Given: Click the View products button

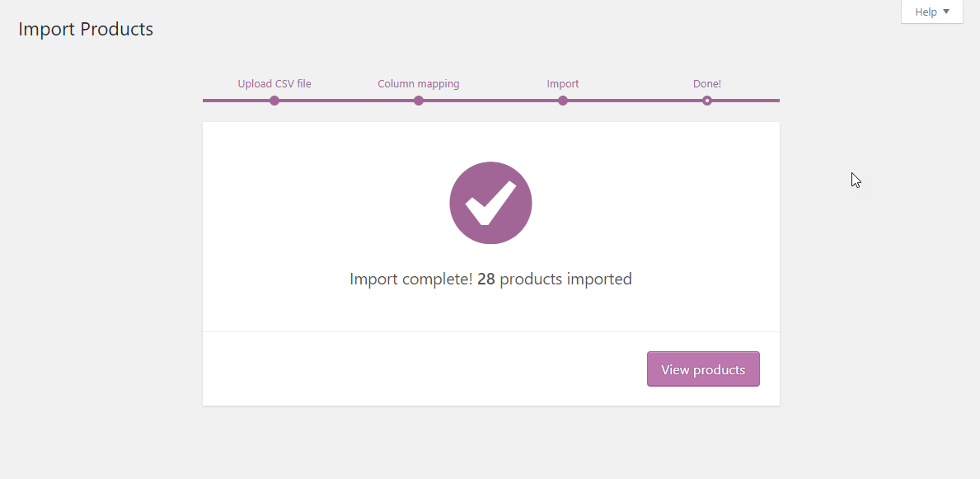Looking at the screenshot, I should pos(703,369).
